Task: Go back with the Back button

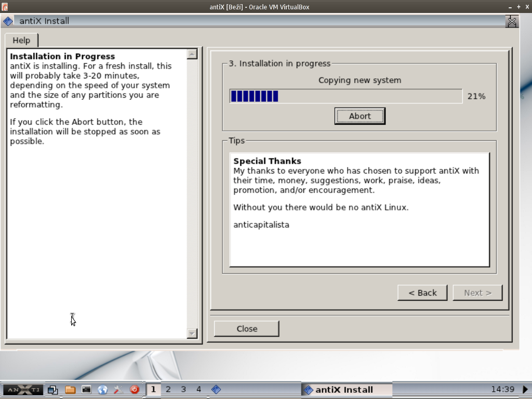Action: (422, 293)
